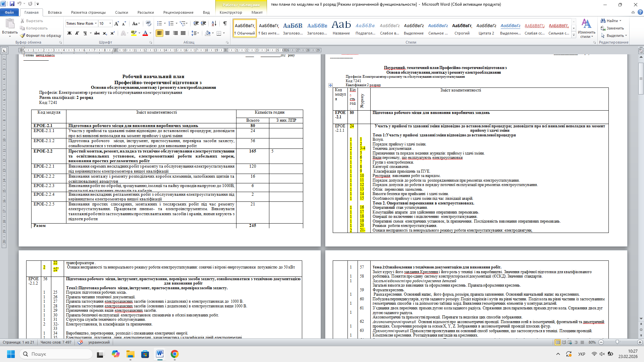Zoom in with the plus button
This screenshot has width=644, height=362.
640,342
